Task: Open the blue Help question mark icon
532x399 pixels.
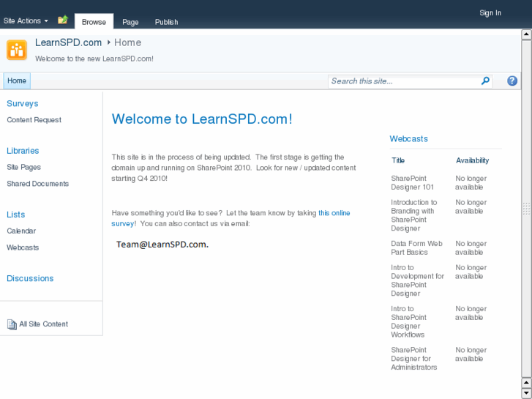Action: (512, 81)
